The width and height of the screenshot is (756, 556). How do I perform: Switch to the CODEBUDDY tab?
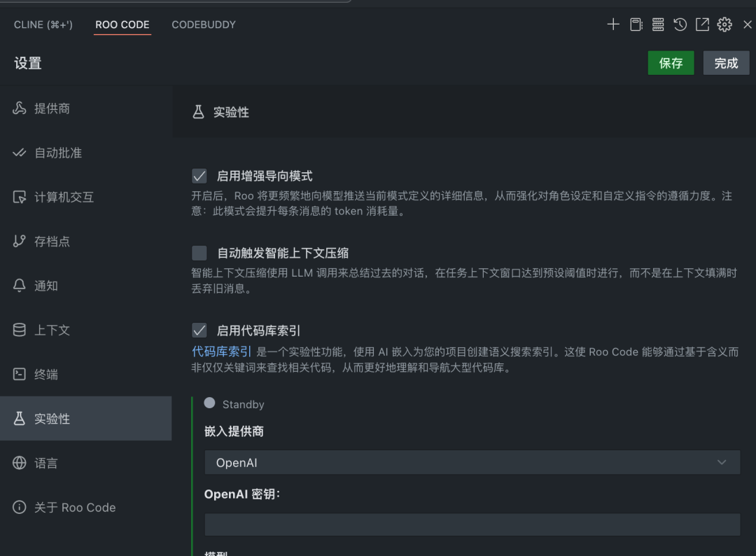coord(203,25)
